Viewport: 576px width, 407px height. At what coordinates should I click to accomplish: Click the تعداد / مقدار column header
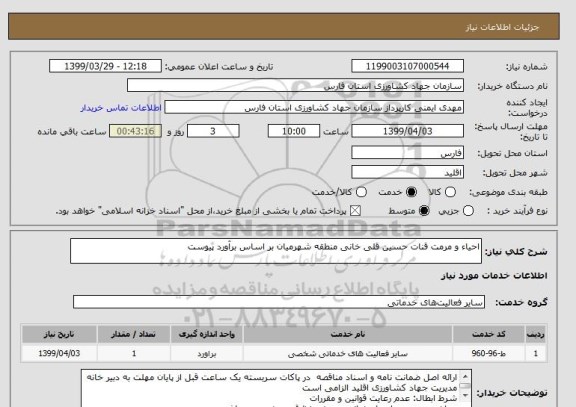pyautogui.click(x=134, y=334)
